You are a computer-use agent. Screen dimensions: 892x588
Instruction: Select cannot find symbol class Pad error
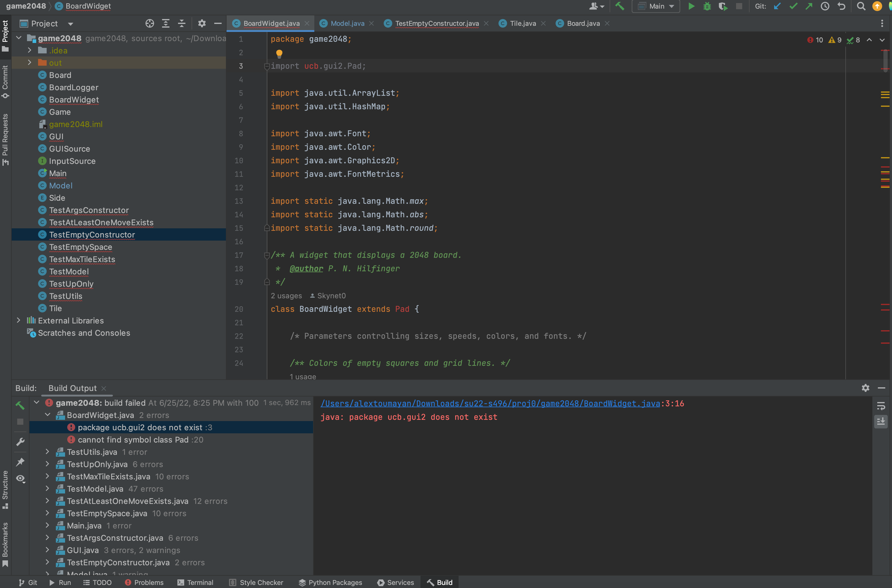133,439
